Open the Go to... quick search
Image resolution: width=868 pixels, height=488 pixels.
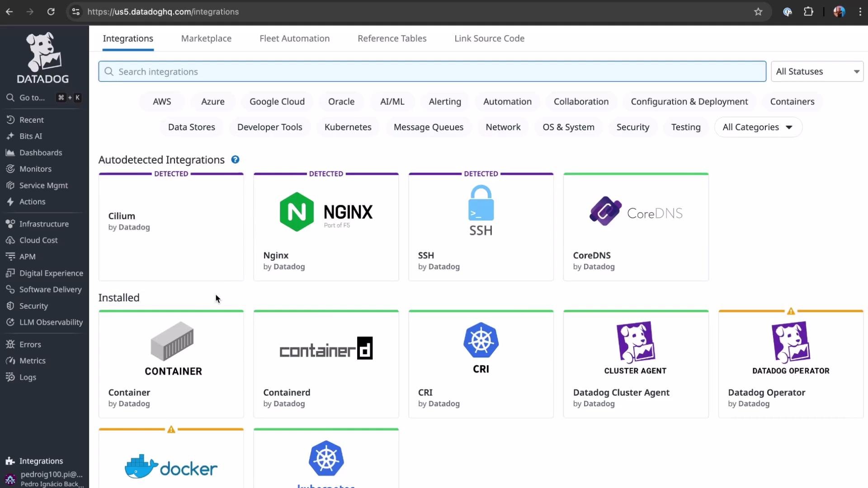pyautogui.click(x=44, y=98)
